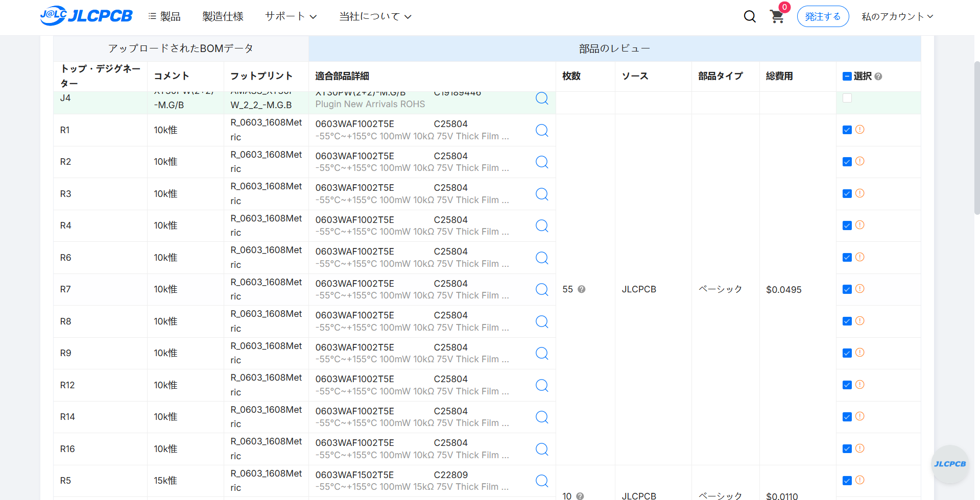This screenshot has width=980, height=500.
Task: Click 0603WAF1502T5E part name in row R5
Action: tap(354, 475)
